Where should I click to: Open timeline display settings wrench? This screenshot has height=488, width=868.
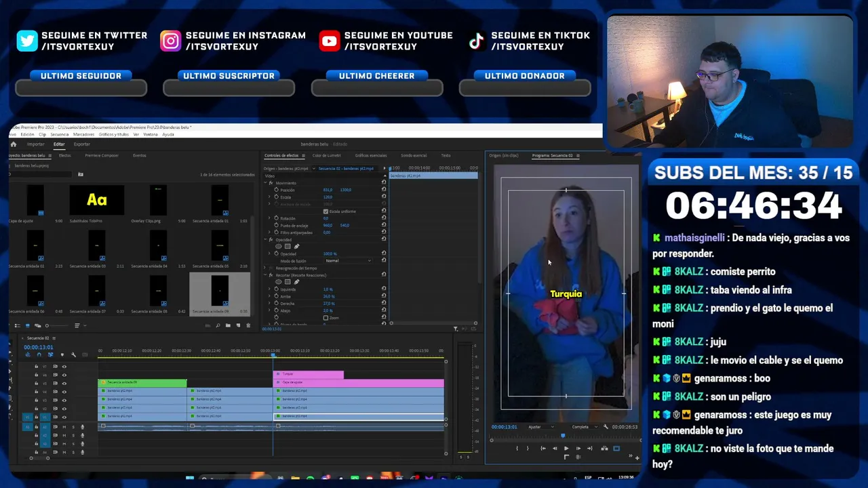[73, 354]
